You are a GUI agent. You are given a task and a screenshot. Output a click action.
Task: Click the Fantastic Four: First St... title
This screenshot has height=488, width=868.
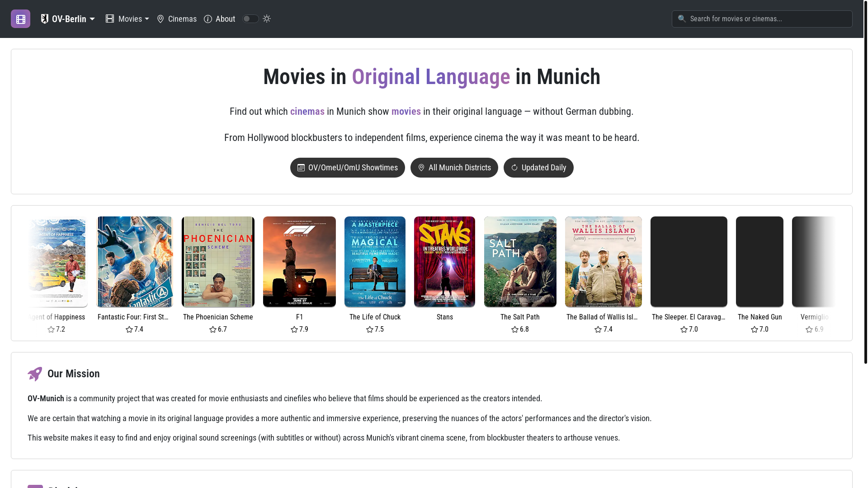[133, 317]
